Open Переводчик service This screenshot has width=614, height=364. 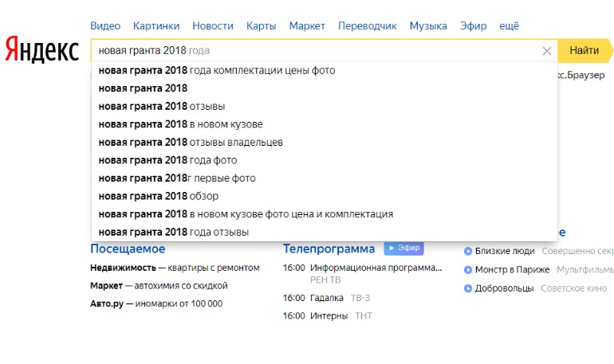(368, 25)
